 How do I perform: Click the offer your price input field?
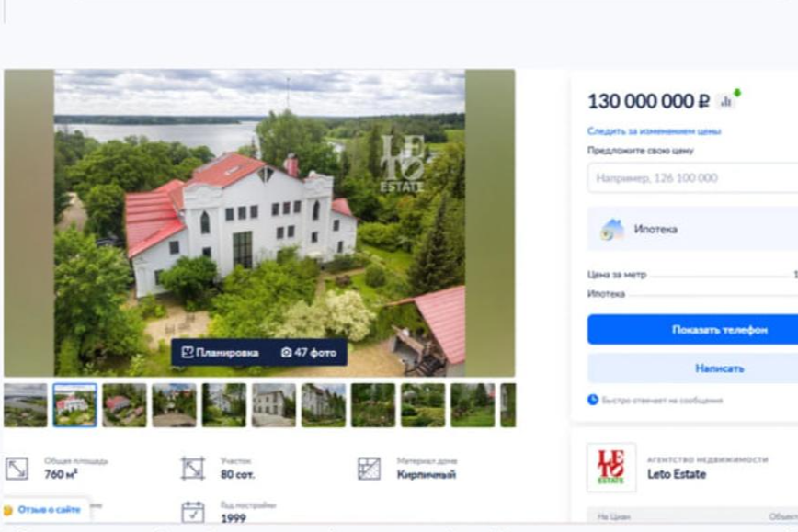pos(692,178)
